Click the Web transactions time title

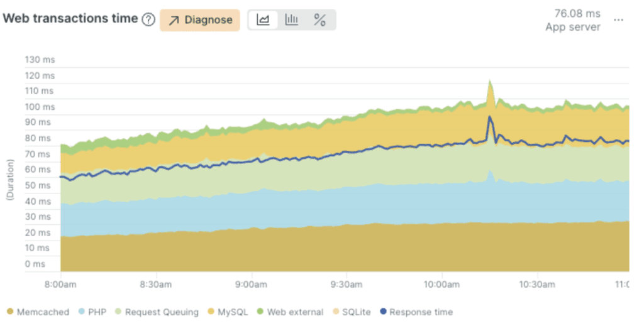(70, 19)
